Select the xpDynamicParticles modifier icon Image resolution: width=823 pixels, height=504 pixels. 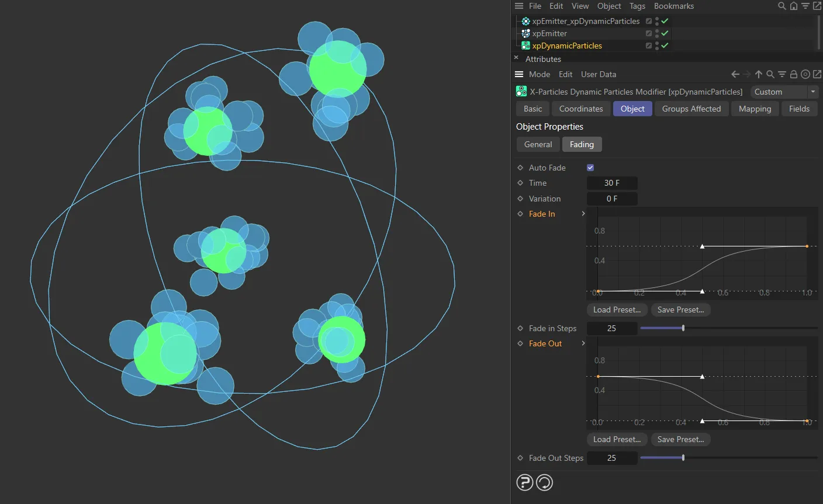tap(525, 46)
